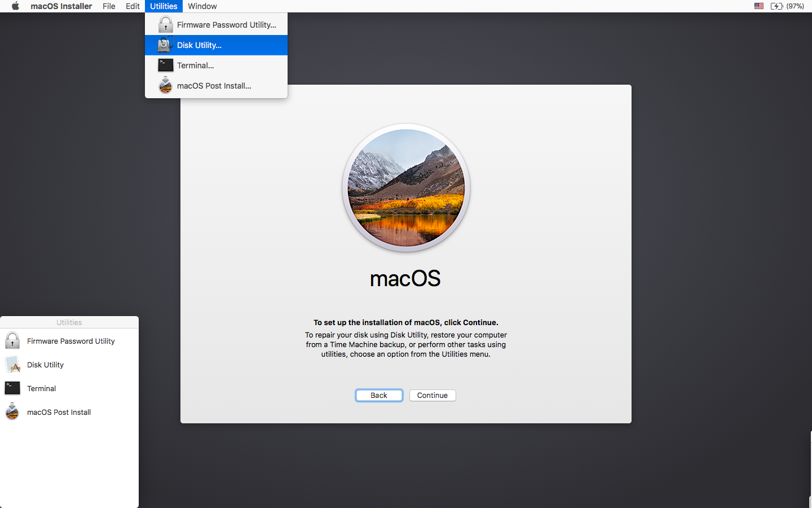Click the Continue button
Image resolution: width=812 pixels, height=508 pixels.
tap(433, 395)
